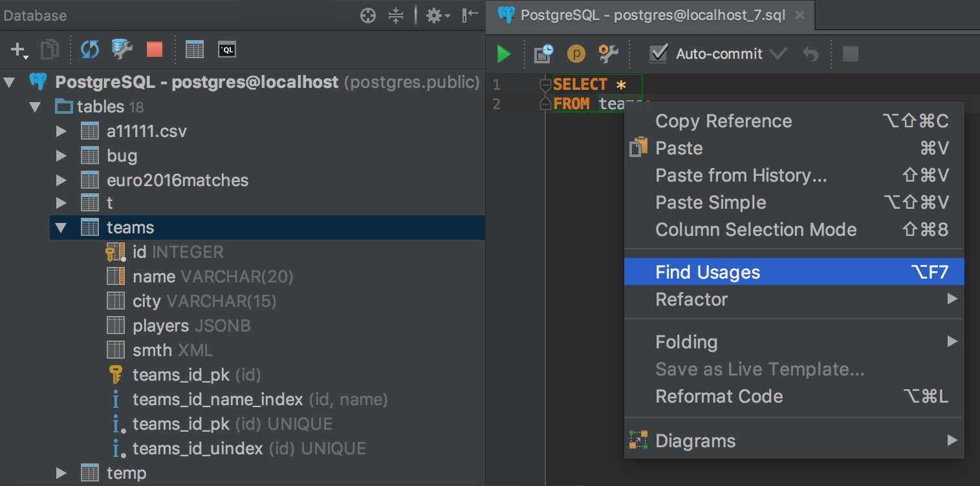Screen dimensions: 980x486
Task: Click Scroll from Editor target icon
Action: (368, 16)
